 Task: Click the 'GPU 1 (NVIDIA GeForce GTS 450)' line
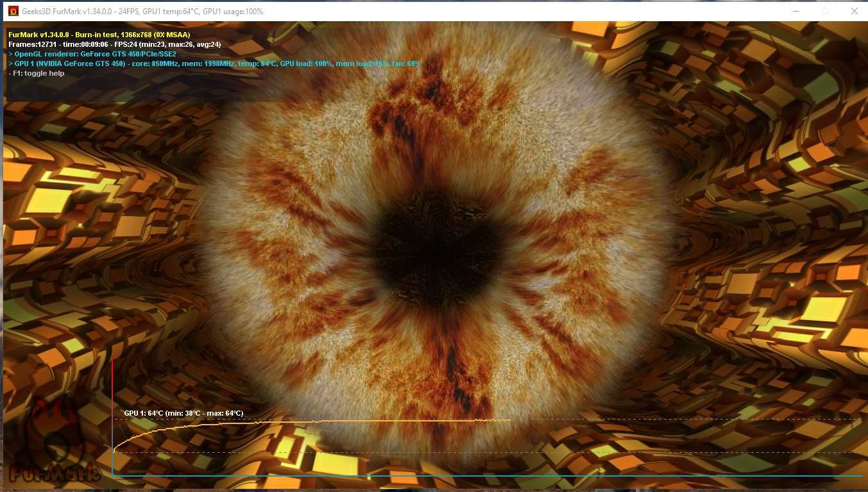[215, 64]
